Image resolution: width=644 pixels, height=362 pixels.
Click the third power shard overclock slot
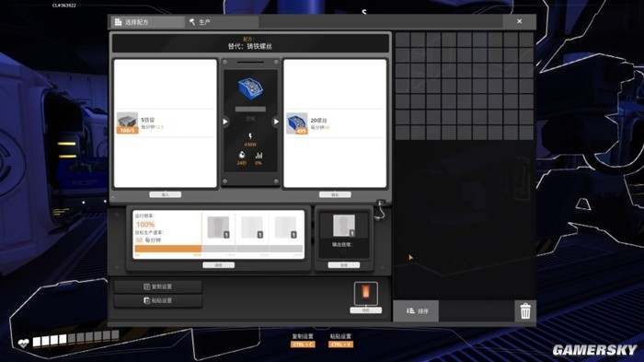(285, 228)
